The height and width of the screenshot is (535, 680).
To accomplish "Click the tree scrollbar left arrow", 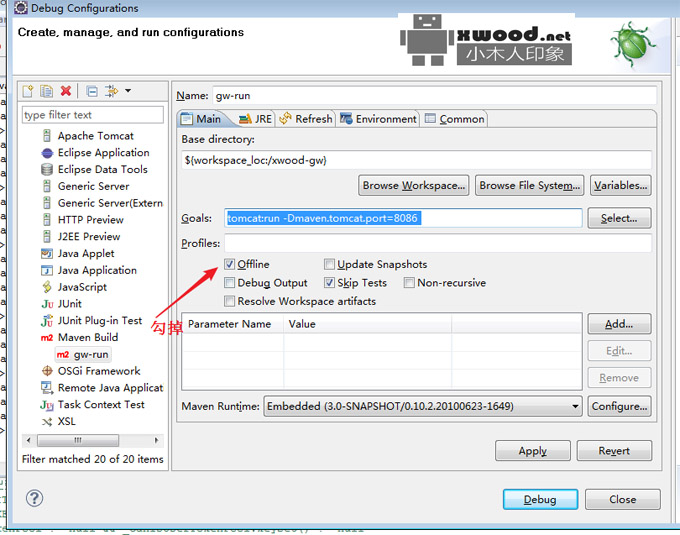I will [29, 440].
